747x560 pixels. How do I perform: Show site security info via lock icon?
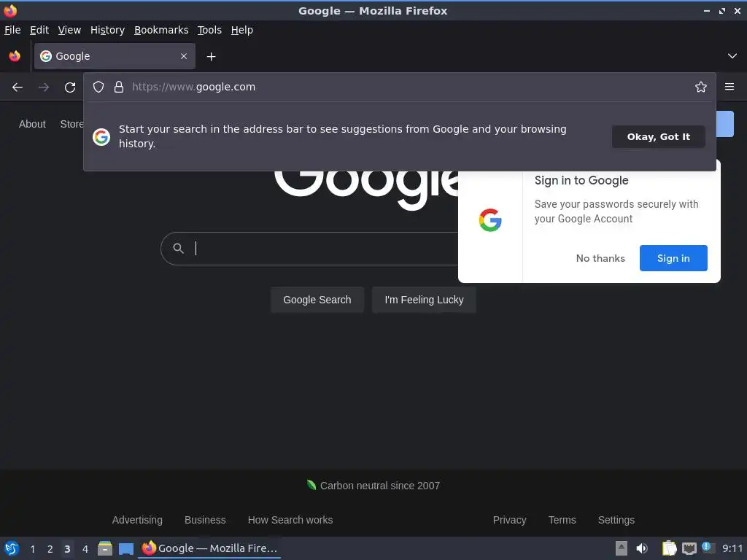[x=119, y=87]
